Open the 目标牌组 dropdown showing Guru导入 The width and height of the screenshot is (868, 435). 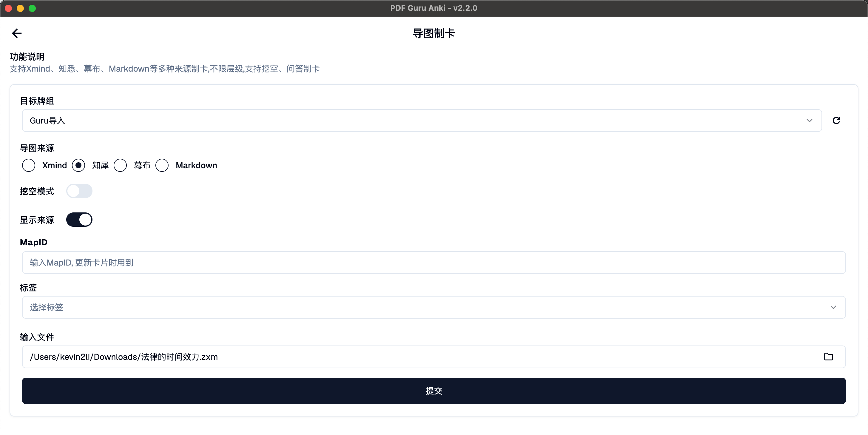tap(422, 121)
